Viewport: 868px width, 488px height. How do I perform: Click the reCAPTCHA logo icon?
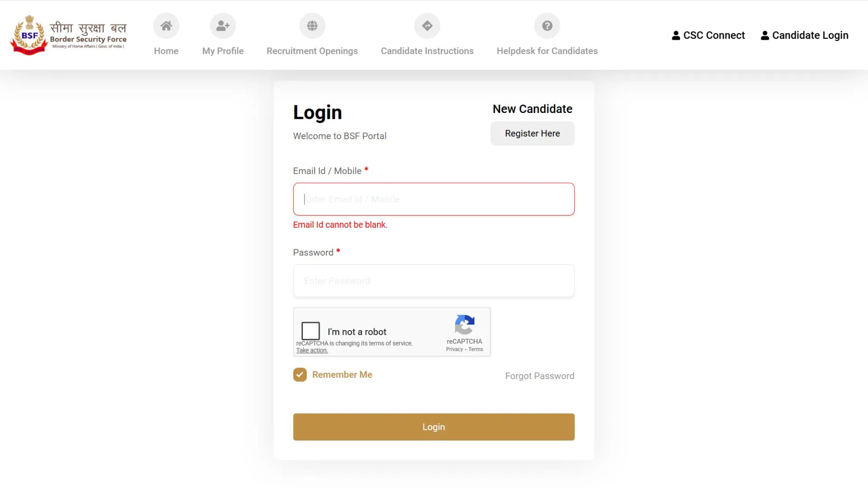pyautogui.click(x=464, y=324)
